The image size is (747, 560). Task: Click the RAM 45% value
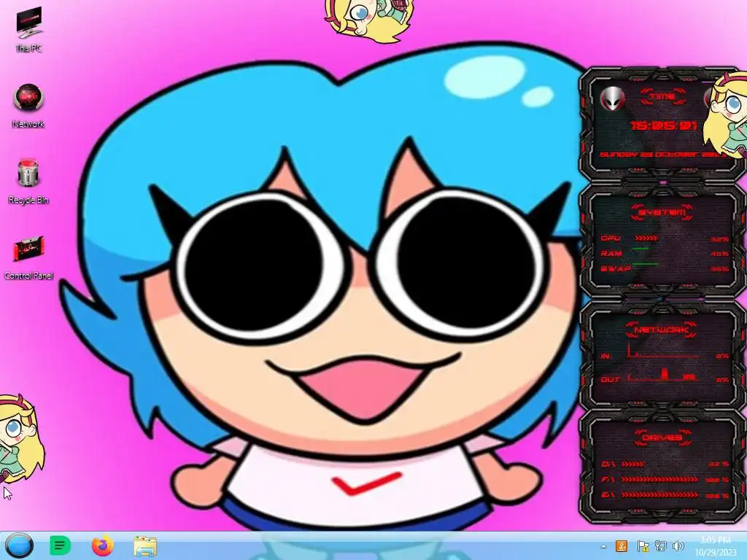[x=719, y=254]
